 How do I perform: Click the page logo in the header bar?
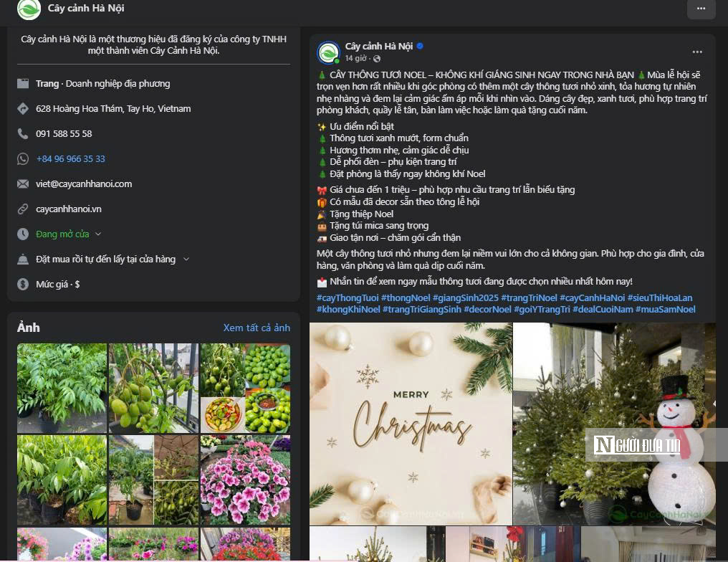coord(29,9)
